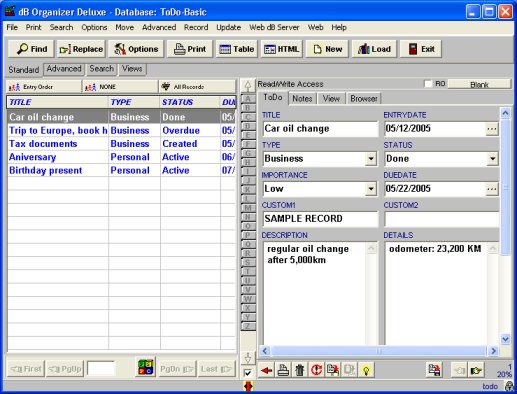Viewport: 517px width, 394px height.
Task: Click the Exit toolbar button
Action: (421, 49)
